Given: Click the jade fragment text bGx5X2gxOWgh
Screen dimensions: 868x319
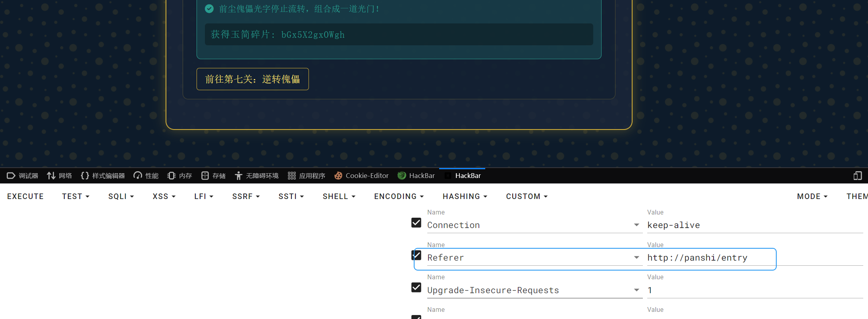Looking at the screenshot, I should (x=313, y=35).
